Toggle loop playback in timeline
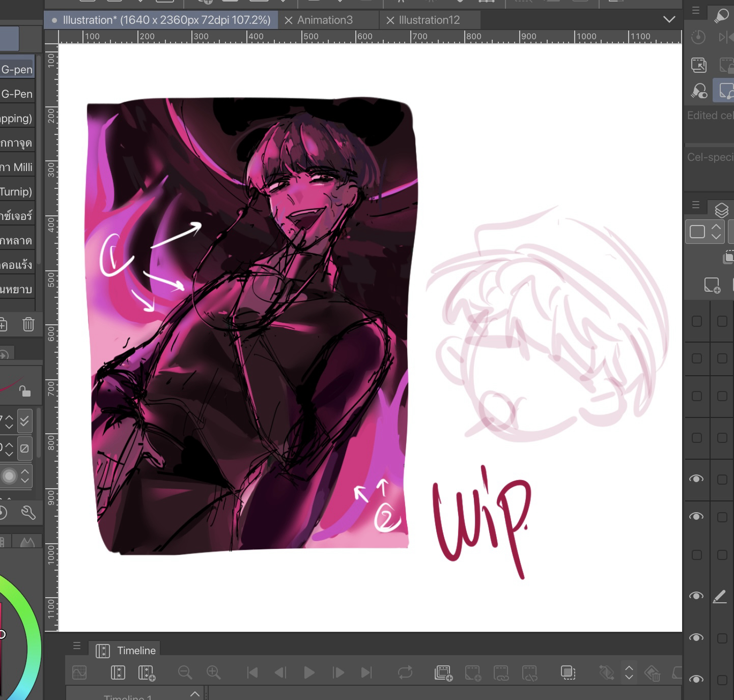Viewport: 734px width, 700px height. [405, 673]
